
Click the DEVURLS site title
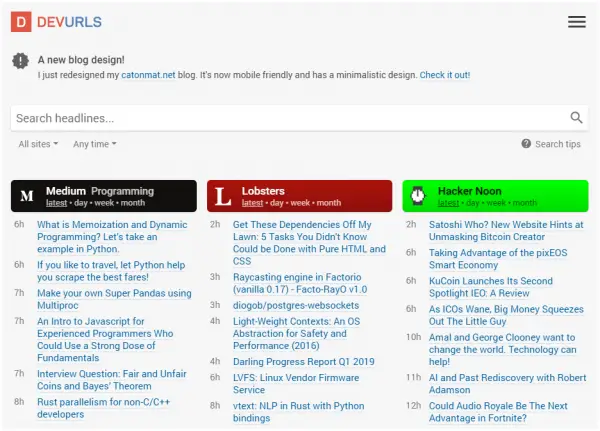pos(69,22)
